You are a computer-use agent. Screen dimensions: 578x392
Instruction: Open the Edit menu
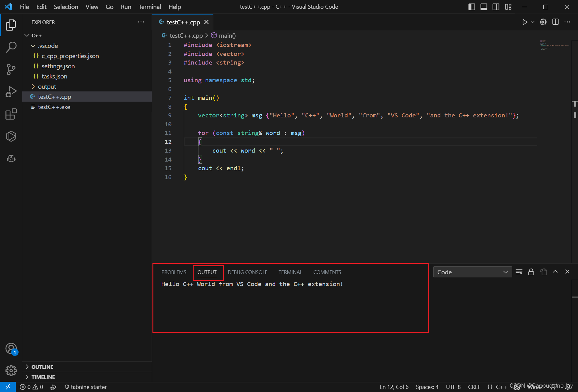[x=41, y=7]
